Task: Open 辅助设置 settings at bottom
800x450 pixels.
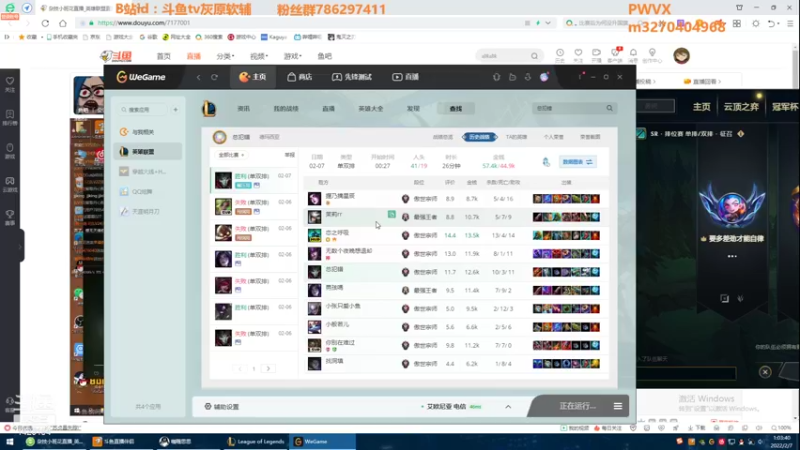Action: (x=221, y=407)
